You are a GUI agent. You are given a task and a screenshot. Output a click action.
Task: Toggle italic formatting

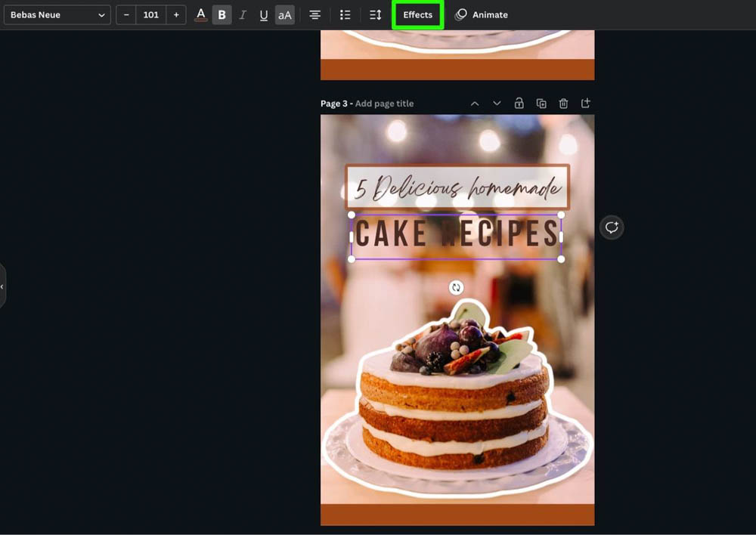(243, 15)
